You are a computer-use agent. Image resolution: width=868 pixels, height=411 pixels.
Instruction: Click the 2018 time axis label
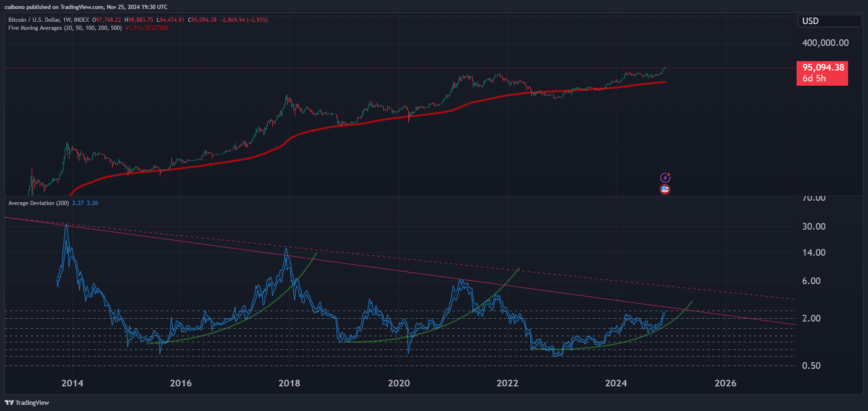(x=289, y=383)
